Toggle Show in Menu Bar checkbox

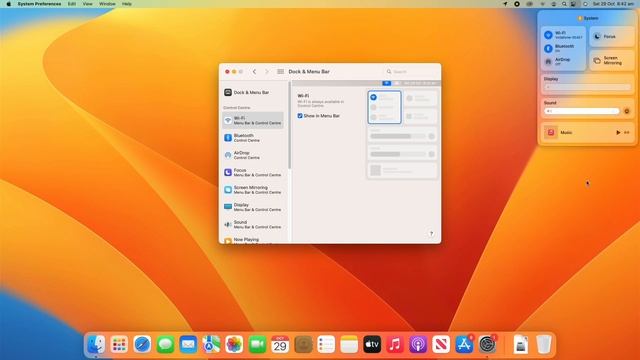pos(300,116)
